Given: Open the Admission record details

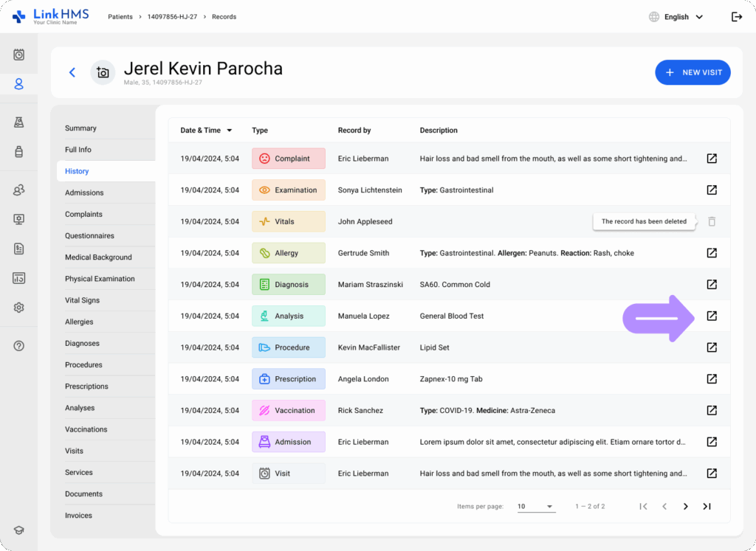Looking at the screenshot, I should (x=712, y=442).
